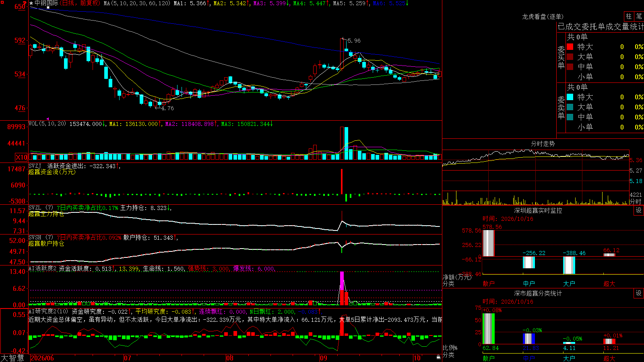Click the small red square icon at top-left corner
The height and width of the screenshot is (362, 644).
(x=2, y=2)
